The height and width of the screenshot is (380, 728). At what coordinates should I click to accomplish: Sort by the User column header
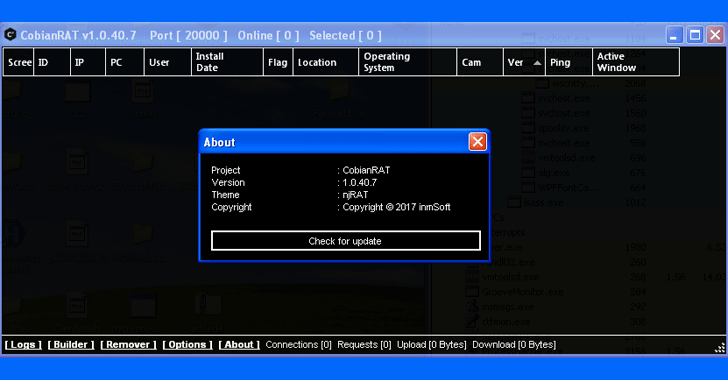[168, 62]
